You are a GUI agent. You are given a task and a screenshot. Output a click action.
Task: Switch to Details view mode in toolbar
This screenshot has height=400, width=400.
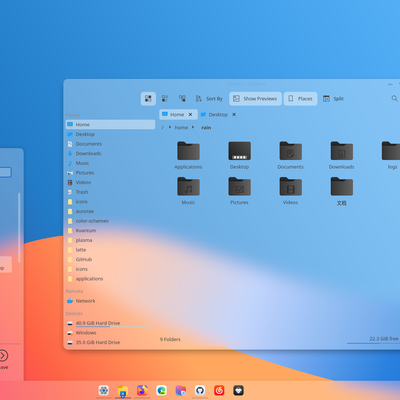[x=182, y=98]
